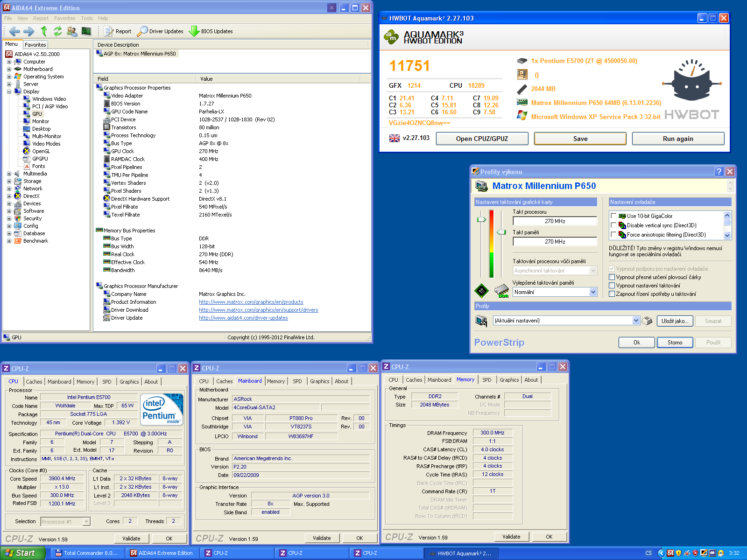Open the Tools menu in AIDA64
The image size is (747, 560).
tap(87, 18)
